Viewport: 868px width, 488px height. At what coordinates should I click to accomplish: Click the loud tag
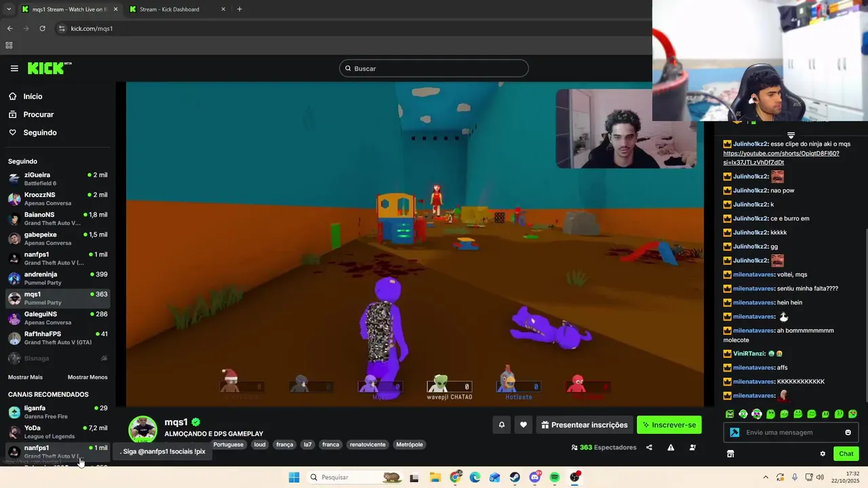[260, 445]
